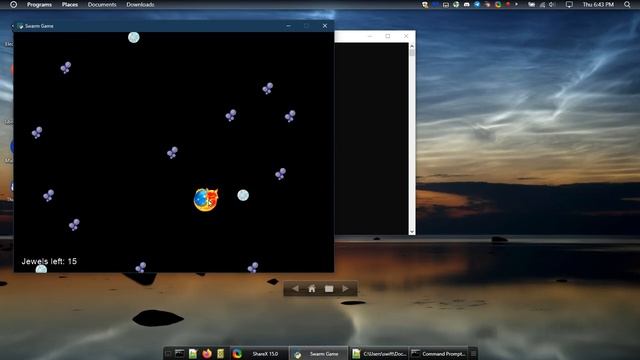Click the Thu 6:43 PM clock
640x360 pixels.
[x=598, y=4]
